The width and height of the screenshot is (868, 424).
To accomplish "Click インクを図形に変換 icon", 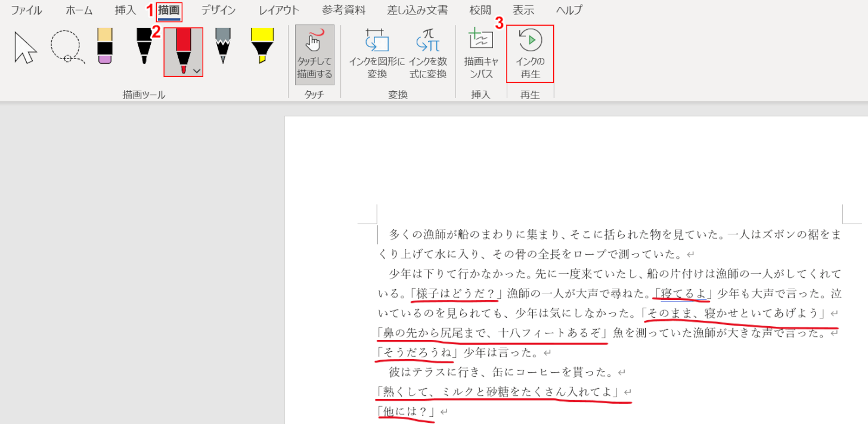I will coord(377,54).
